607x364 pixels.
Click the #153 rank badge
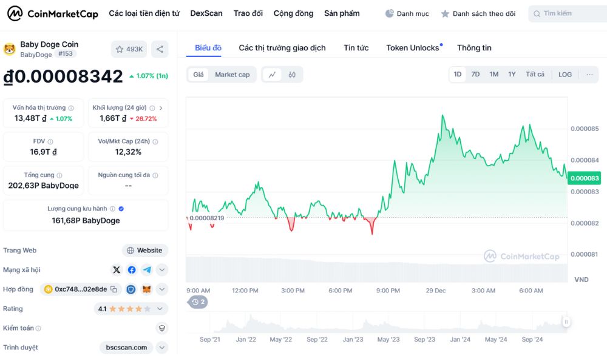tap(66, 54)
